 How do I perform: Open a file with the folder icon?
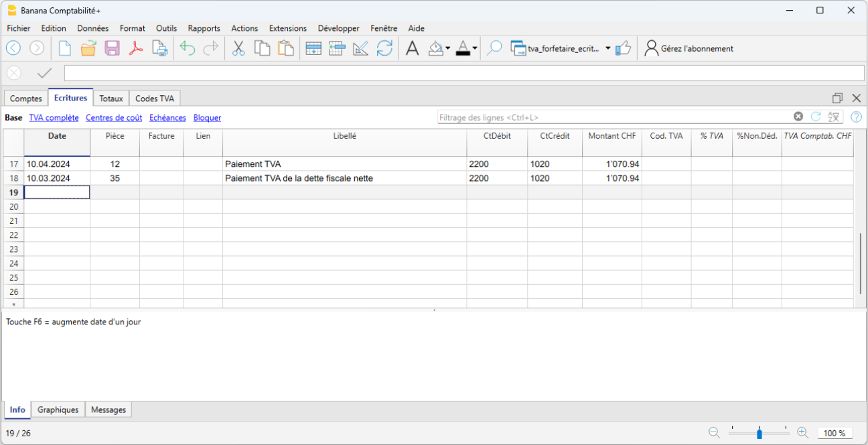(88, 48)
